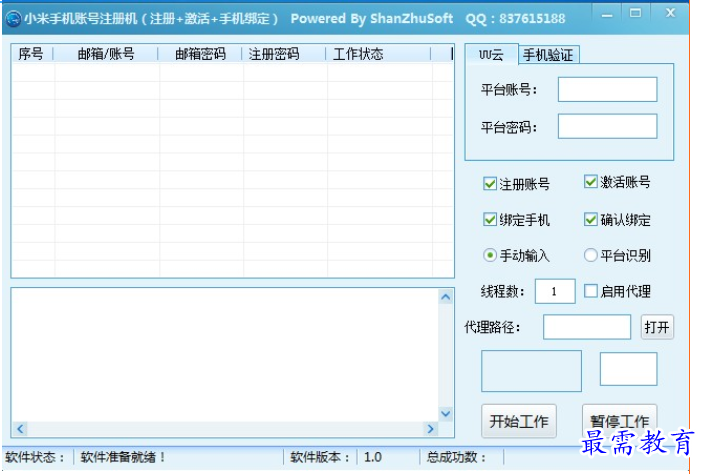Click the log panel scroll down arrow
Image resolution: width=703 pixels, height=474 pixels.
pyautogui.click(x=446, y=413)
